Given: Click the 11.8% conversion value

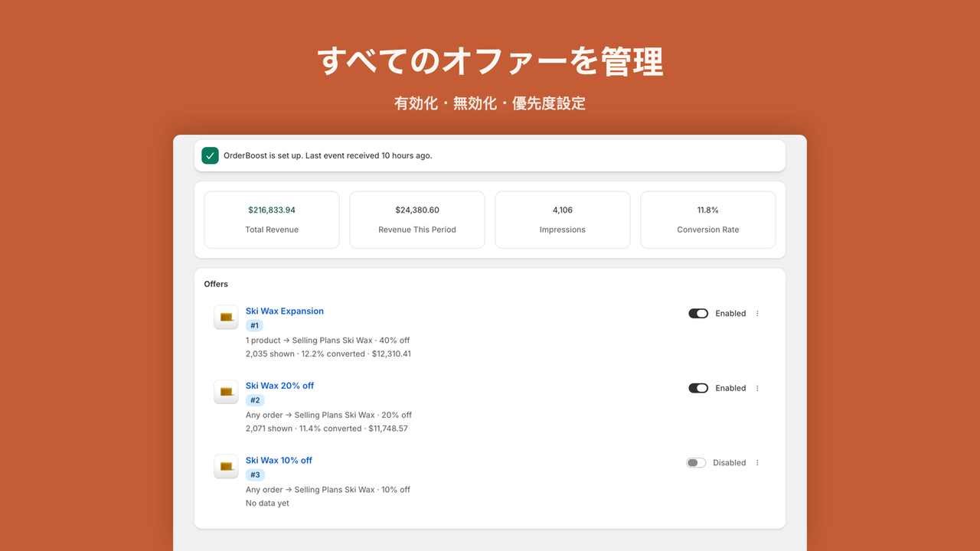Looking at the screenshot, I should click(708, 210).
